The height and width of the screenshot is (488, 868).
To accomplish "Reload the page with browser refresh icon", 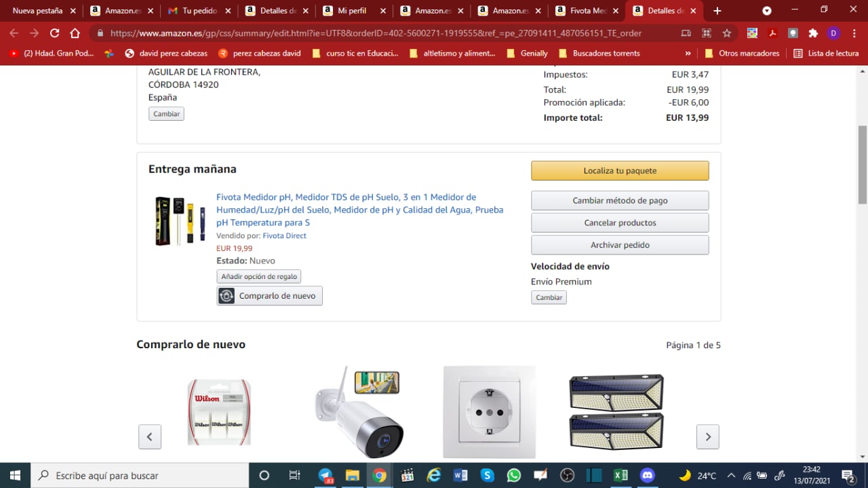I will (54, 33).
